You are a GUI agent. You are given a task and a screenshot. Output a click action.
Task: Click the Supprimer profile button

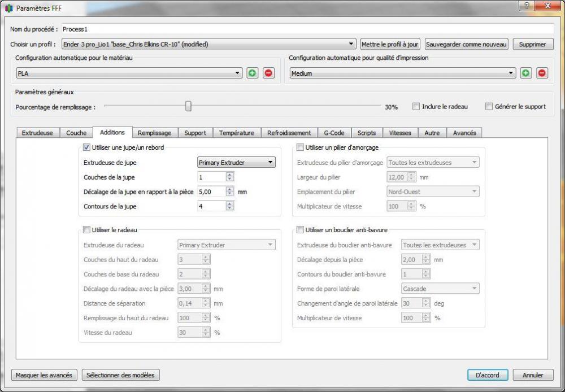click(533, 44)
